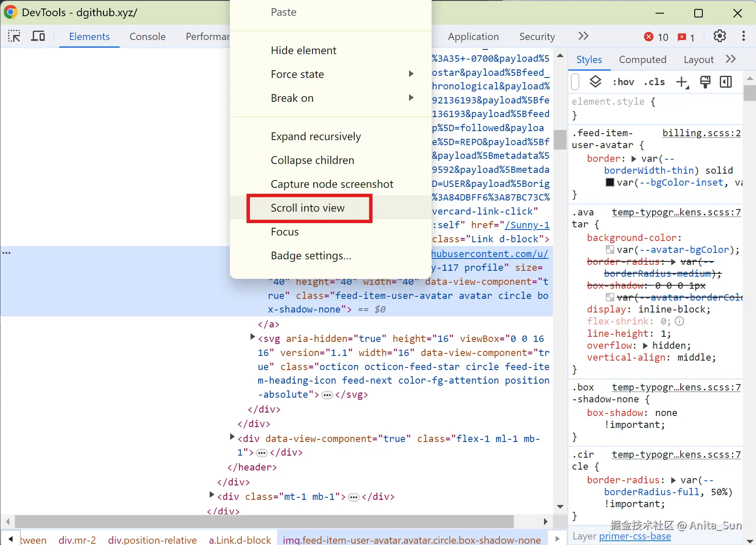Screen dimensions: 756x545
Task: Toggle the computed styles sidebar icon
Action: click(726, 82)
